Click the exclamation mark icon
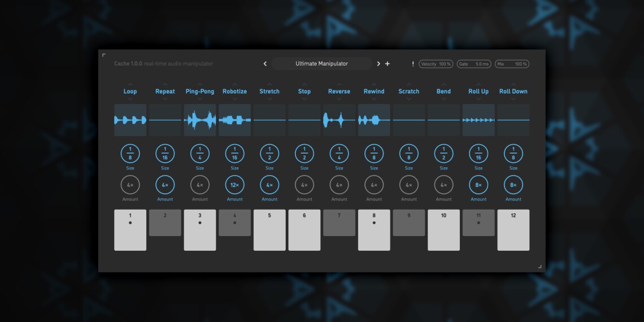 coord(413,64)
